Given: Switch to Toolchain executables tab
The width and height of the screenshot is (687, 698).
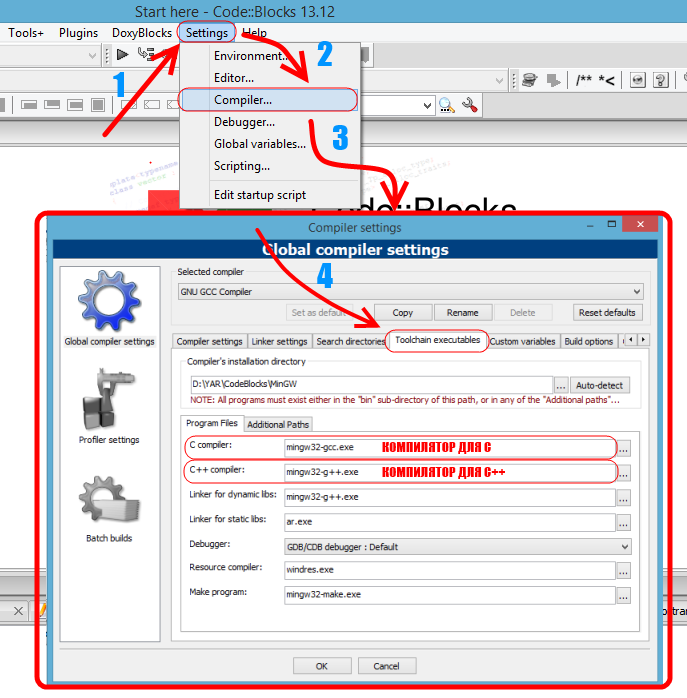Looking at the screenshot, I should (x=437, y=340).
